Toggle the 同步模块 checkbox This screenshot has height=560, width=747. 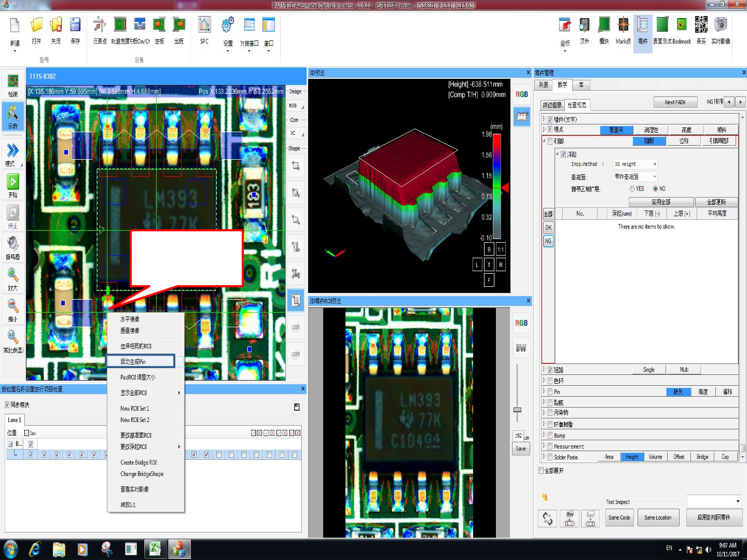pos(7,405)
